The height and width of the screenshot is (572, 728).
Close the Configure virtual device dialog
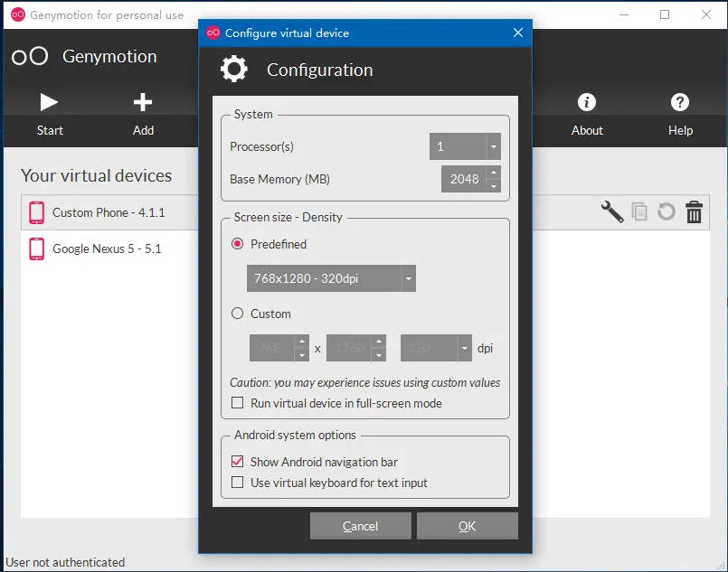tap(518, 33)
